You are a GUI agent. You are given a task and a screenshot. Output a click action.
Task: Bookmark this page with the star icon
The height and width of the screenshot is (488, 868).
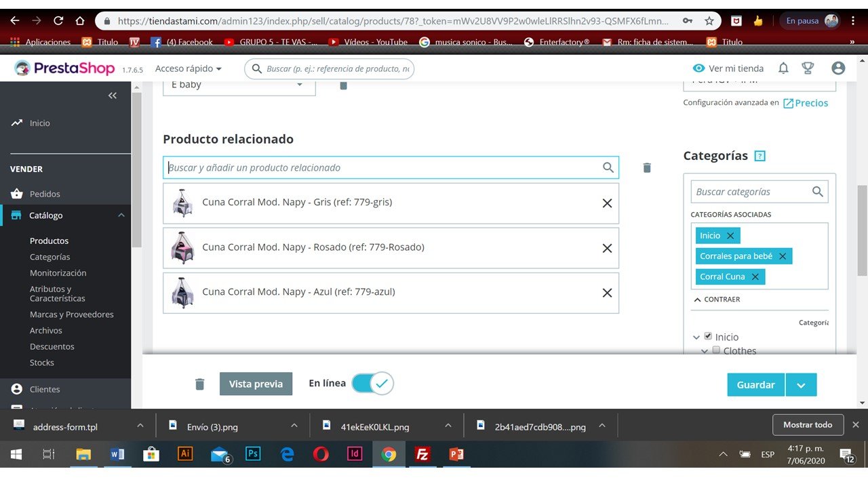click(x=709, y=21)
